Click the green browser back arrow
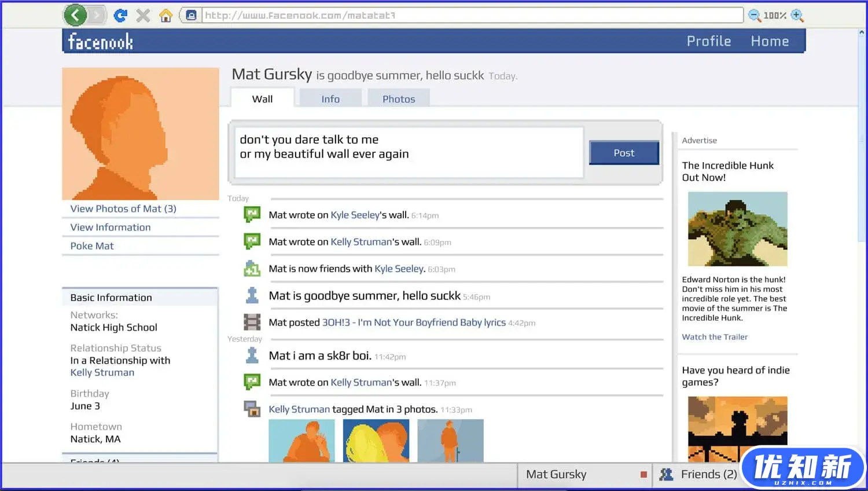This screenshot has height=491, width=868. pyautogui.click(x=75, y=15)
